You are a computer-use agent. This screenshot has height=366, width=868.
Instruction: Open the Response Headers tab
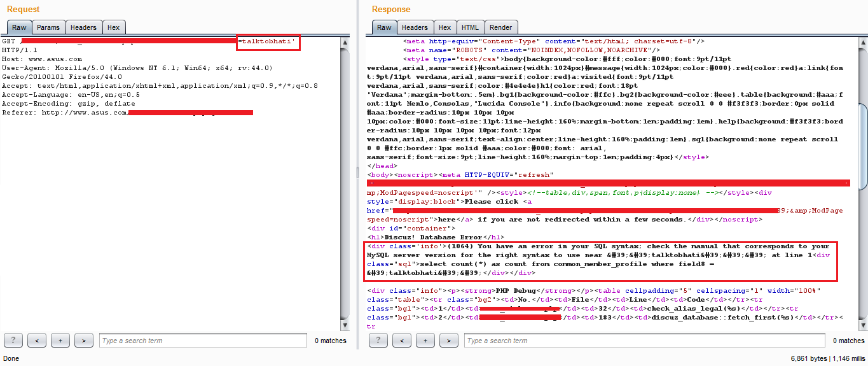pos(415,27)
